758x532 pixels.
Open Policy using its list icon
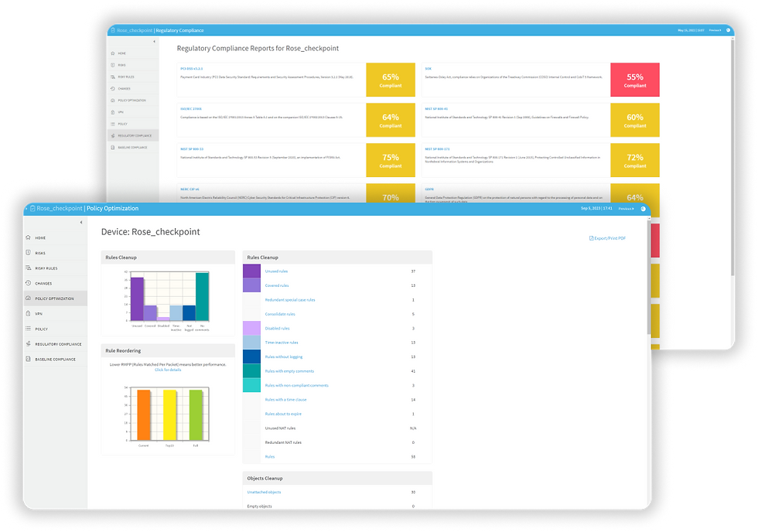[29, 329]
